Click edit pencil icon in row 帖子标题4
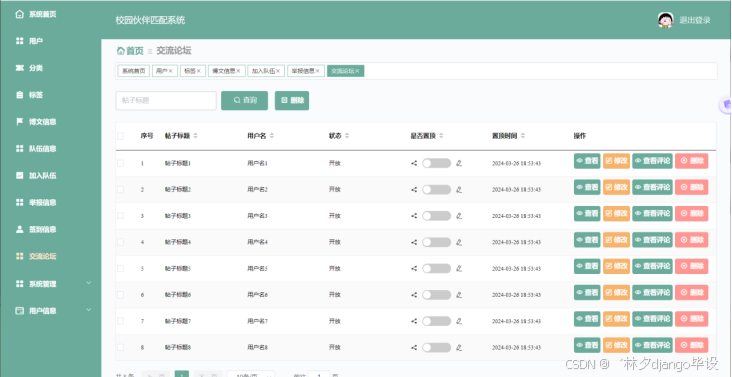 click(x=459, y=242)
